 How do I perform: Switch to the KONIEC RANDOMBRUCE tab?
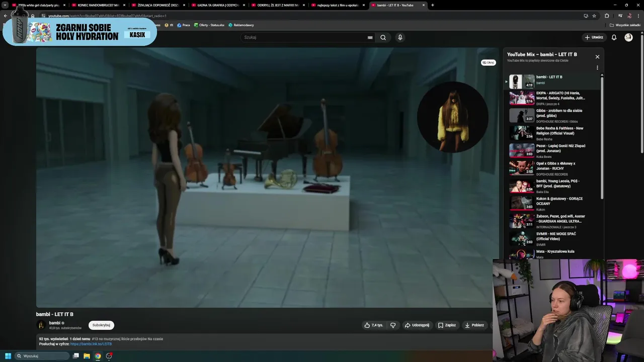[98, 5]
